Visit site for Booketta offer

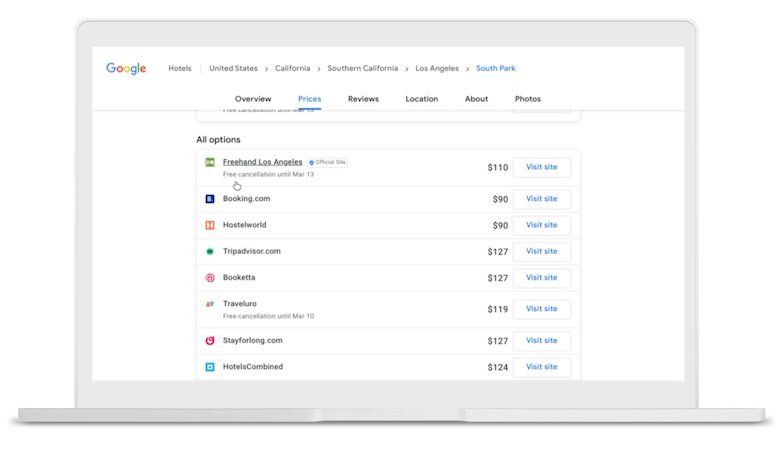pyautogui.click(x=542, y=278)
